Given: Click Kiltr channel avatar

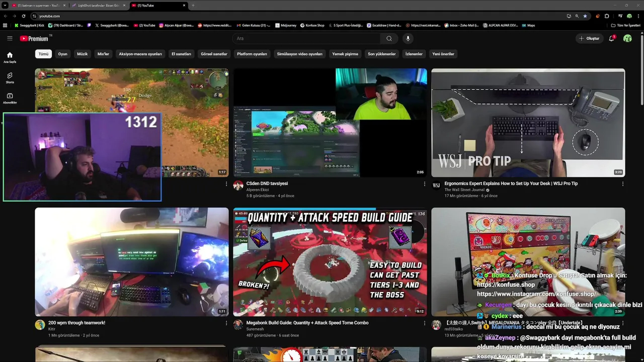Looking at the screenshot, I should tap(40, 325).
